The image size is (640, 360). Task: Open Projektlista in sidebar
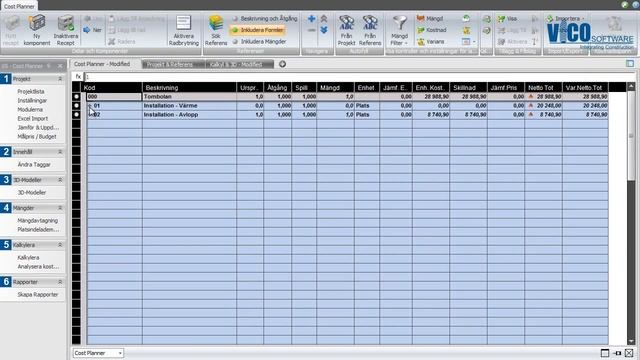click(x=31, y=91)
